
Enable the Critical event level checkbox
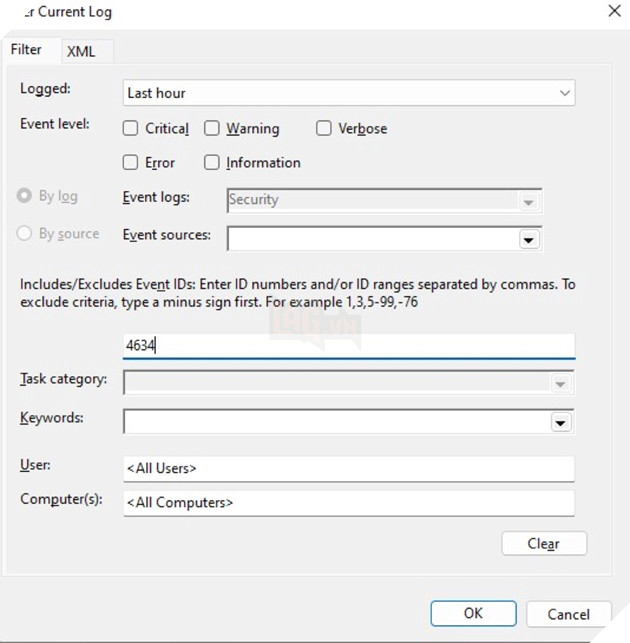(x=131, y=128)
